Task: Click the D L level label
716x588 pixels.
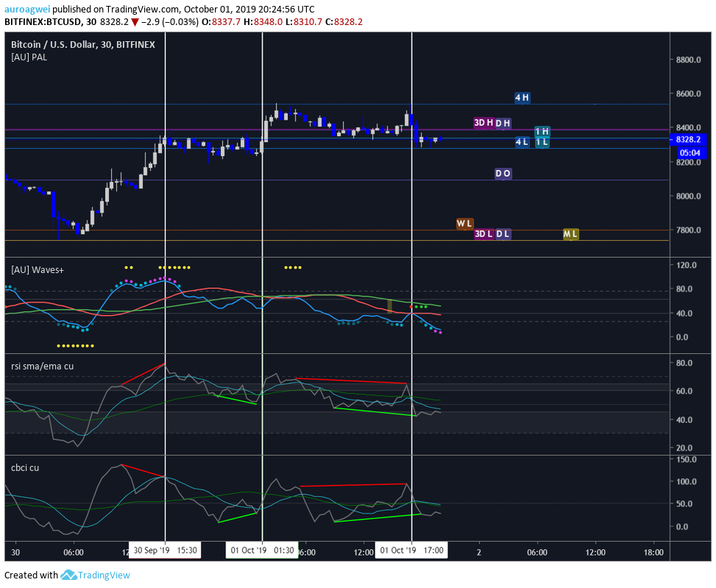Action: pos(503,234)
